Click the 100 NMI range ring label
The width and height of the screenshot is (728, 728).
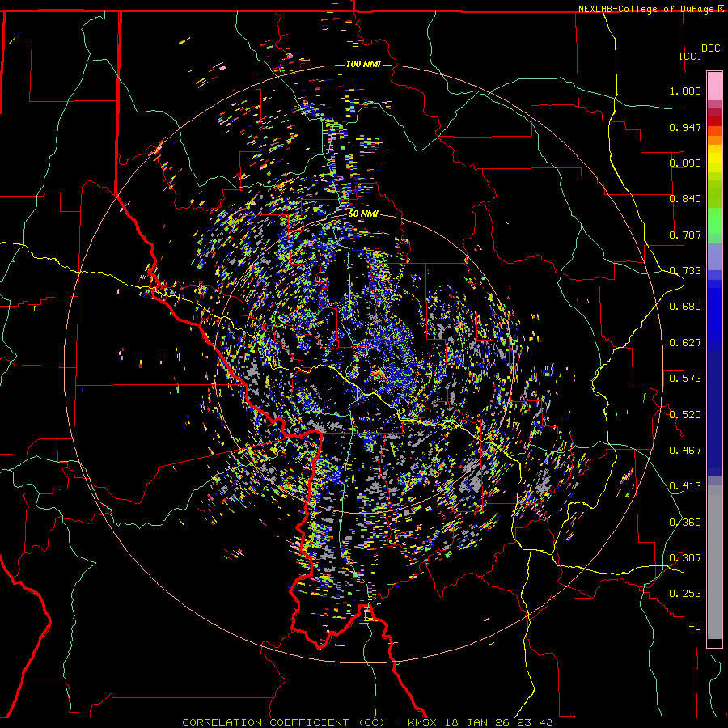click(363, 64)
